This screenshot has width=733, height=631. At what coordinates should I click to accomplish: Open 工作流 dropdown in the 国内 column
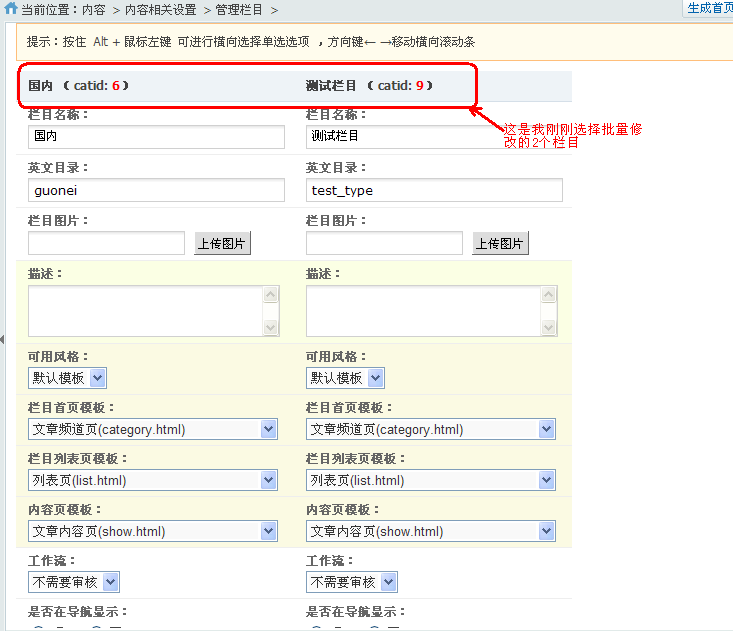74,582
